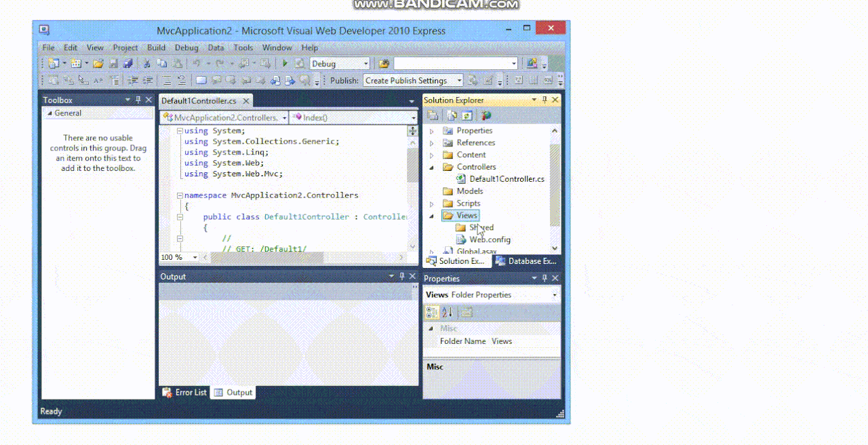Image resolution: width=868 pixels, height=445 pixels.
Task: Click the Increase Indent icon
Action: coord(147,80)
